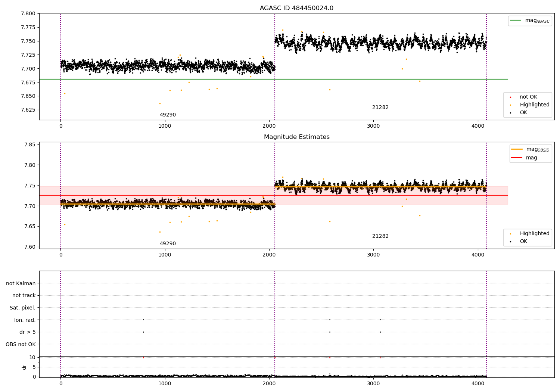This screenshot has height=392, width=560.
Task: Click observation label 21282 in Magnitude Estimates plot
Action: [x=380, y=236]
